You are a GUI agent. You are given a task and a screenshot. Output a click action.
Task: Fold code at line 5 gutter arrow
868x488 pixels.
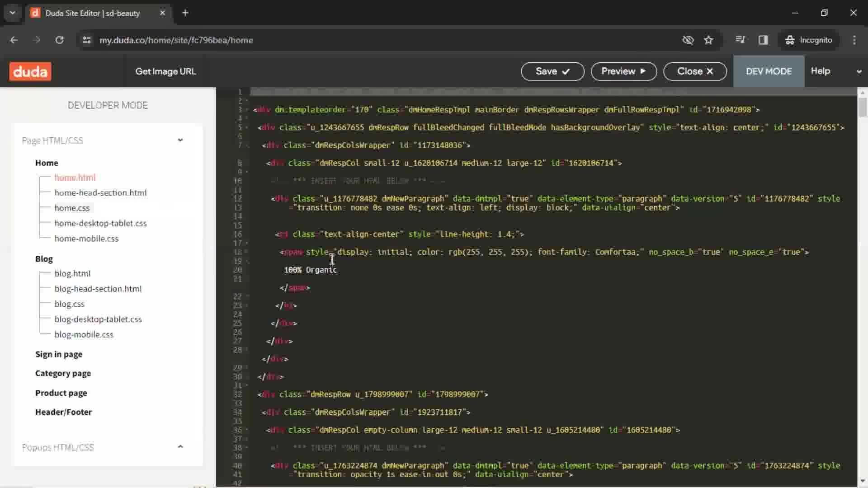247,127
